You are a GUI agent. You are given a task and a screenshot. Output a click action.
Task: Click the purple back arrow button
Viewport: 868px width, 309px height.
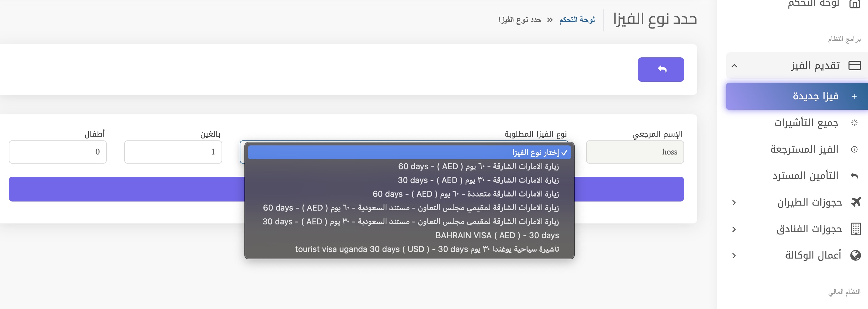coord(661,69)
